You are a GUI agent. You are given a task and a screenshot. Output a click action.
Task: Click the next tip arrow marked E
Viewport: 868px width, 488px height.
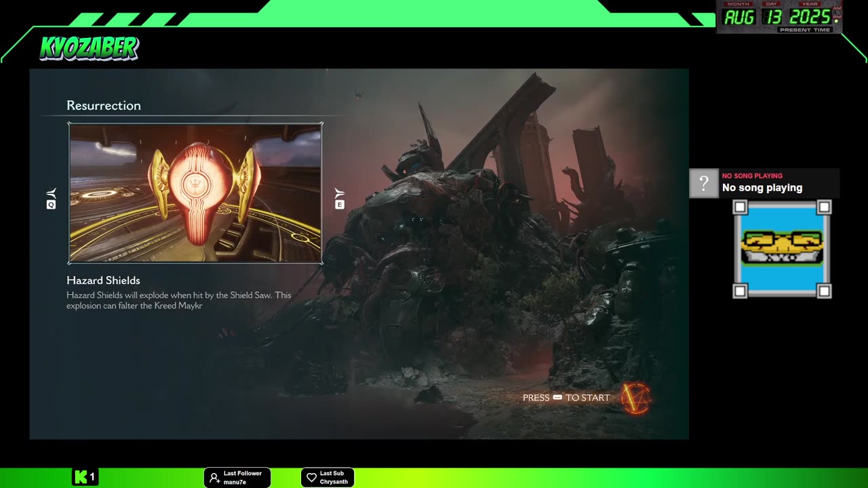tap(340, 199)
